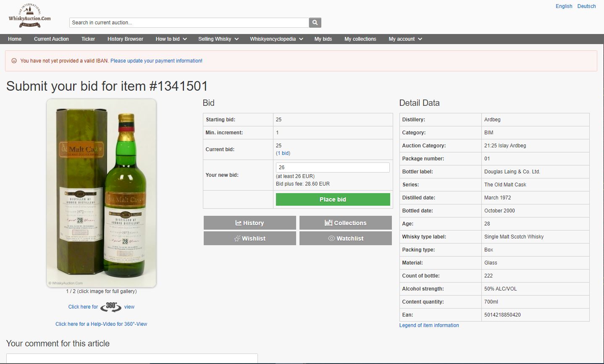Expand the Whiskyencyclopedia menu
Screen dimensions: 604x364
pos(276,39)
